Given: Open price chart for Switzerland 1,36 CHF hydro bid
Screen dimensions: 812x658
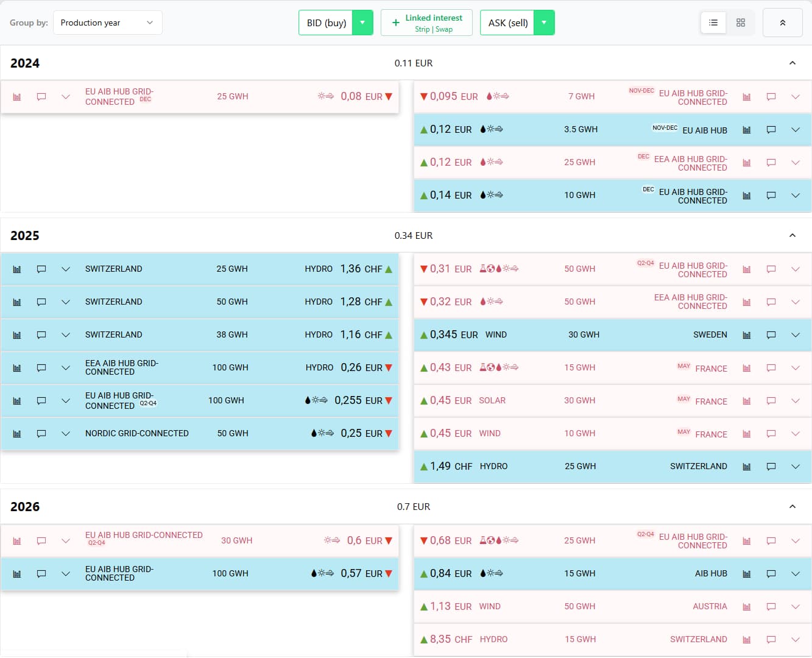Looking at the screenshot, I should (x=16, y=269).
